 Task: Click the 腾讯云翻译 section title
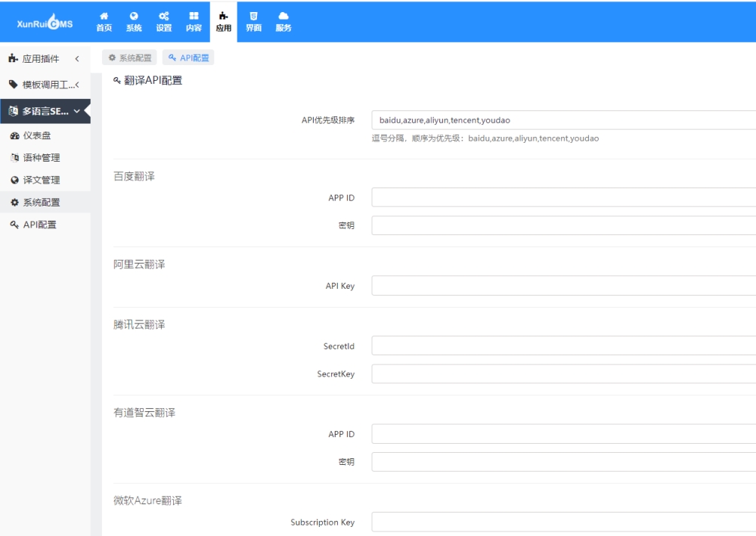139,324
